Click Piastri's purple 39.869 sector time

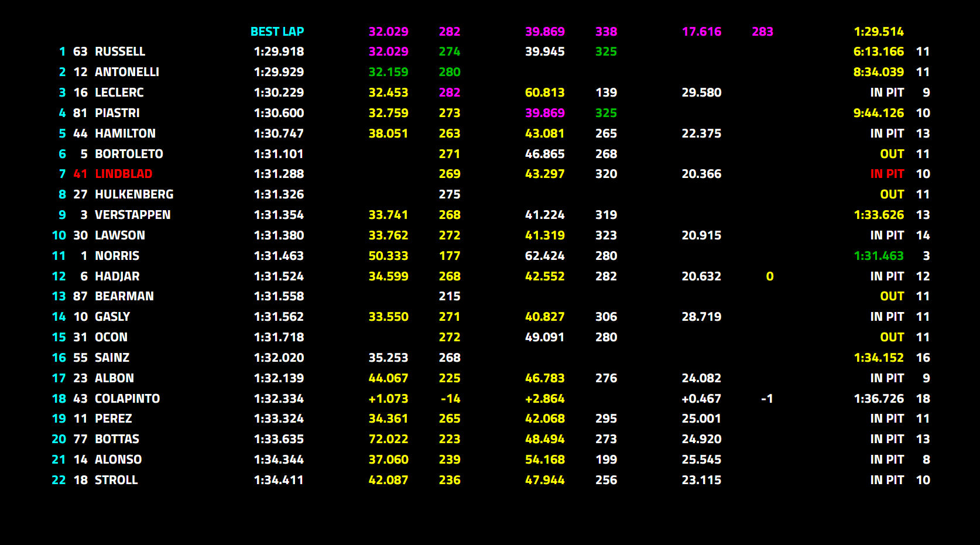tap(544, 113)
